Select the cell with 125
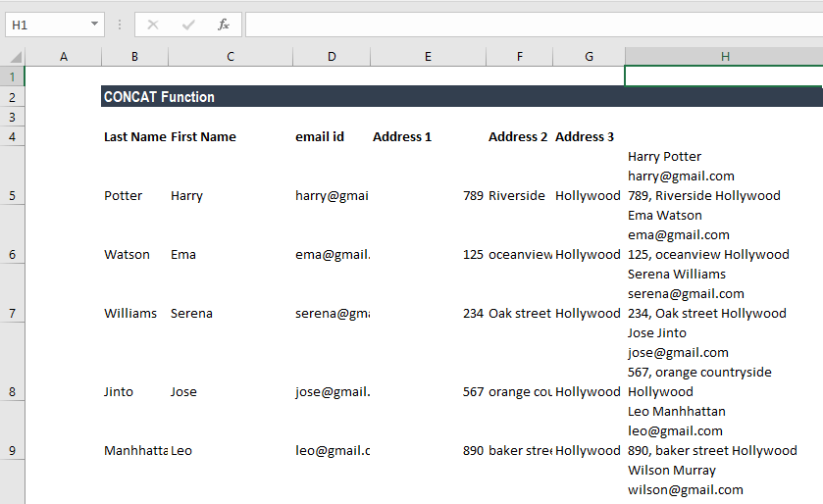The width and height of the screenshot is (823, 504). tap(429, 235)
